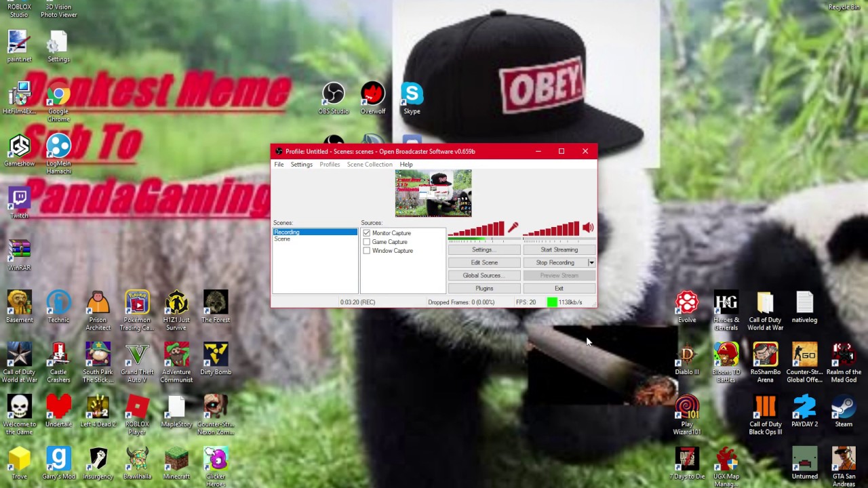Select the Castle Crashers icon
The image size is (868, 488).
(58, 363)
